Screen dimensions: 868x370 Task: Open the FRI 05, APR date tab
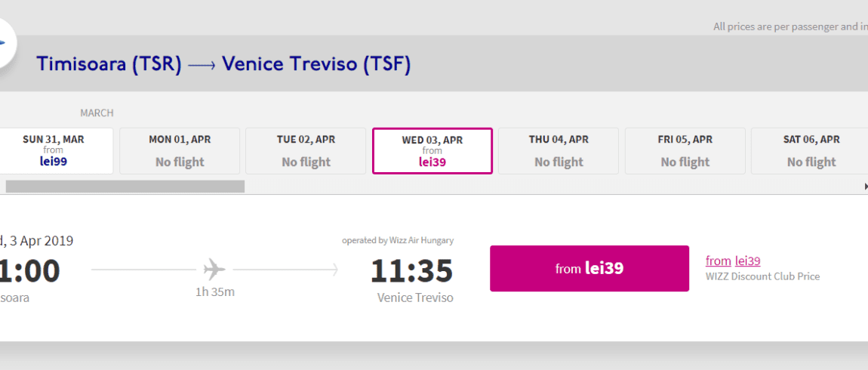[685, 151]
